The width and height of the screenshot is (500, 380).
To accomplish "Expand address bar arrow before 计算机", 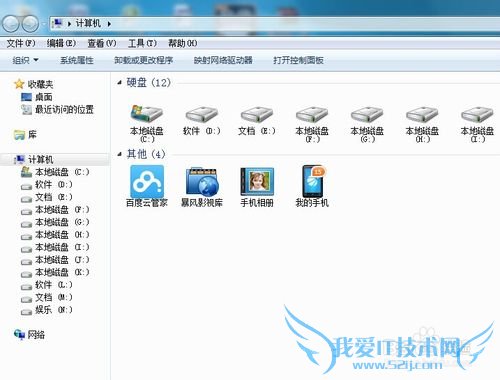I will click(x=69, y=24).
